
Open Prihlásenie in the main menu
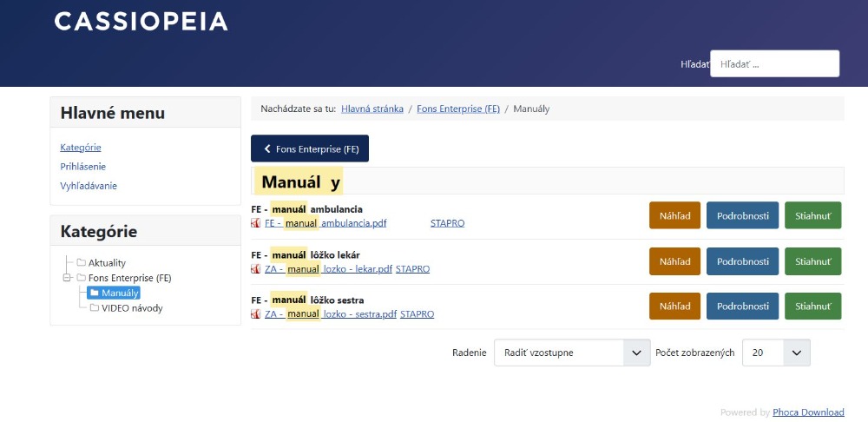[x=83, y=167]
